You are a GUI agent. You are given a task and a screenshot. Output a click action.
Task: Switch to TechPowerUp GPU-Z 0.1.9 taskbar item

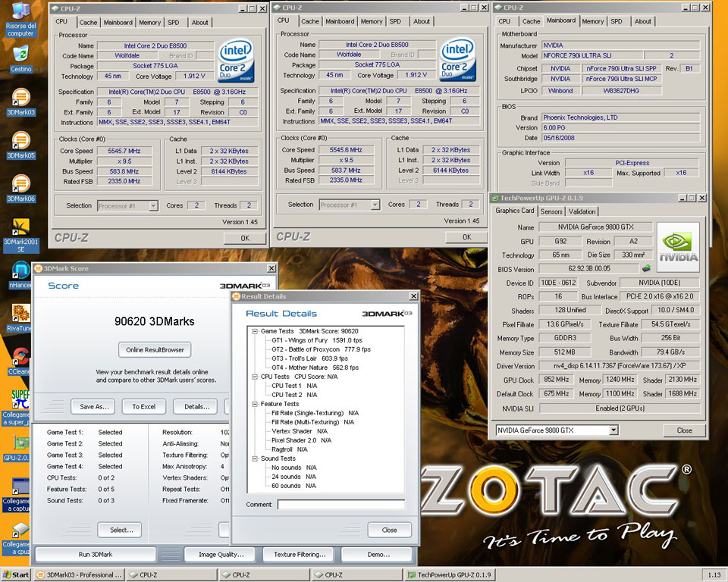[x=450, y=574]
